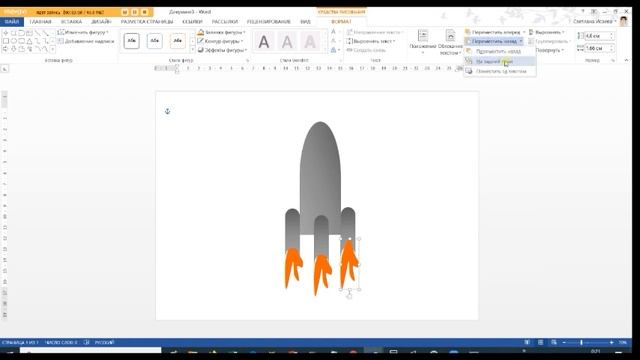Click Переместить вперед (Bring Forward)

492,32
